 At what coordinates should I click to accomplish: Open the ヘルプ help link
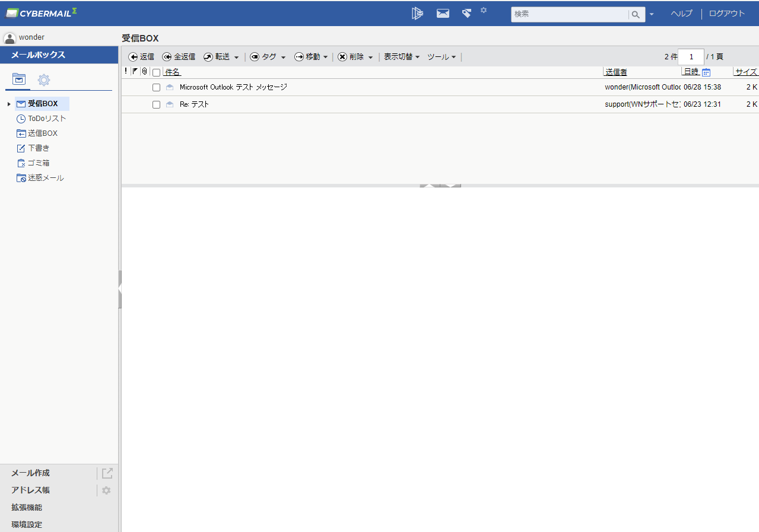(x=681, y=14)
